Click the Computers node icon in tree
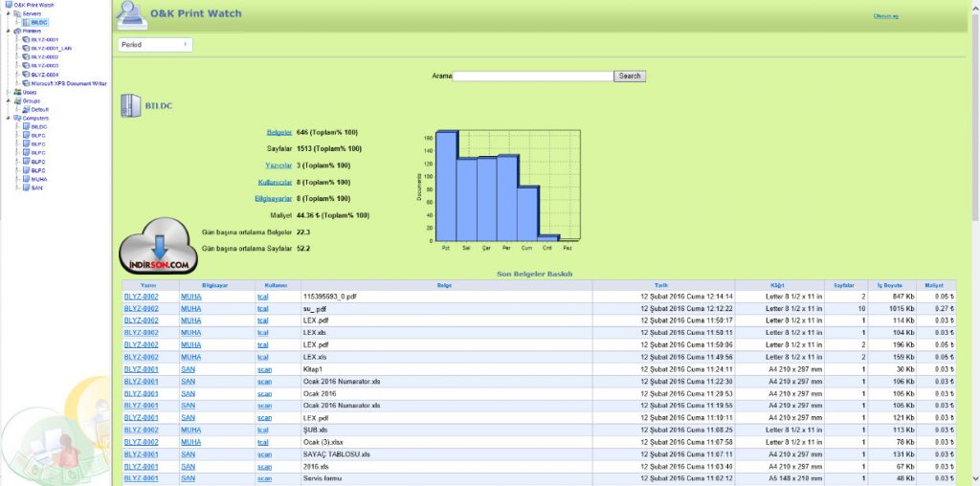 click(x=17, y=118)
